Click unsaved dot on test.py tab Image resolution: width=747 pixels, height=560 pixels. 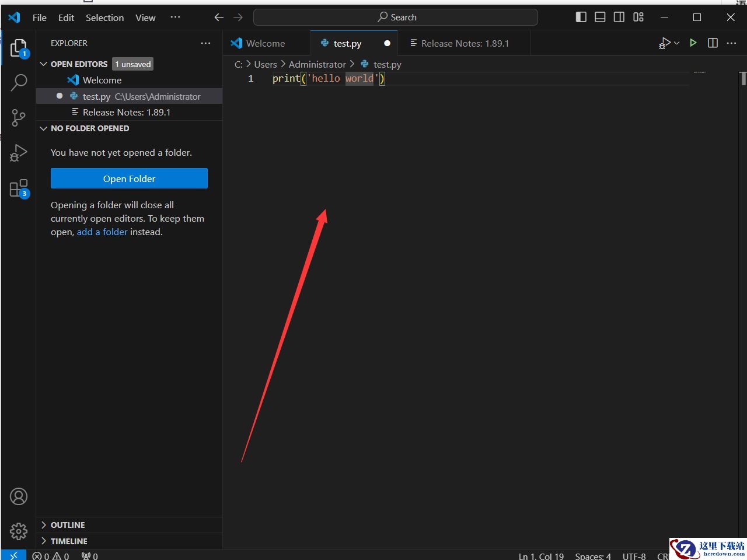point(387,43)
